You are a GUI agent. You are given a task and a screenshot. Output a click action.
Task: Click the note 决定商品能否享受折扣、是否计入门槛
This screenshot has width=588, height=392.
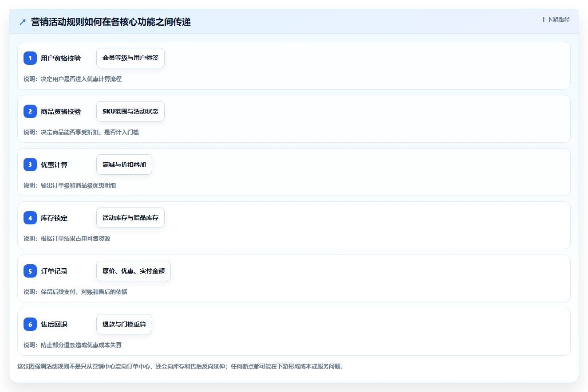90,132
